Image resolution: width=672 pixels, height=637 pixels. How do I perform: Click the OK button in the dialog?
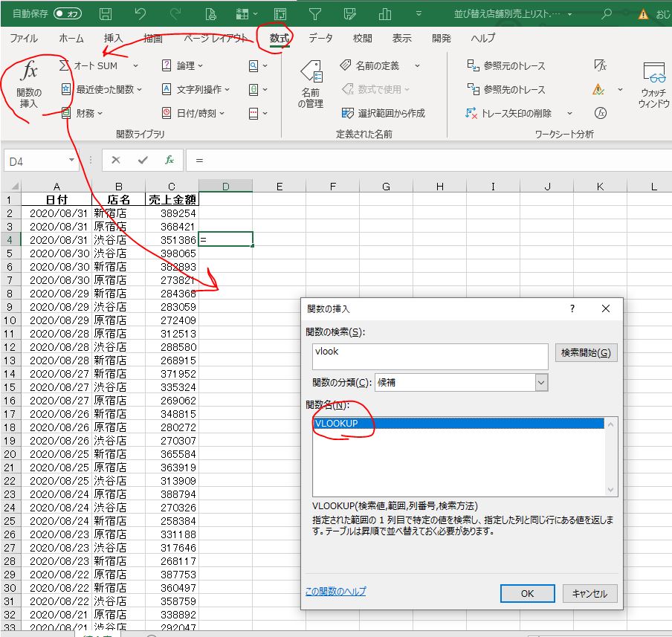[527, 593]
